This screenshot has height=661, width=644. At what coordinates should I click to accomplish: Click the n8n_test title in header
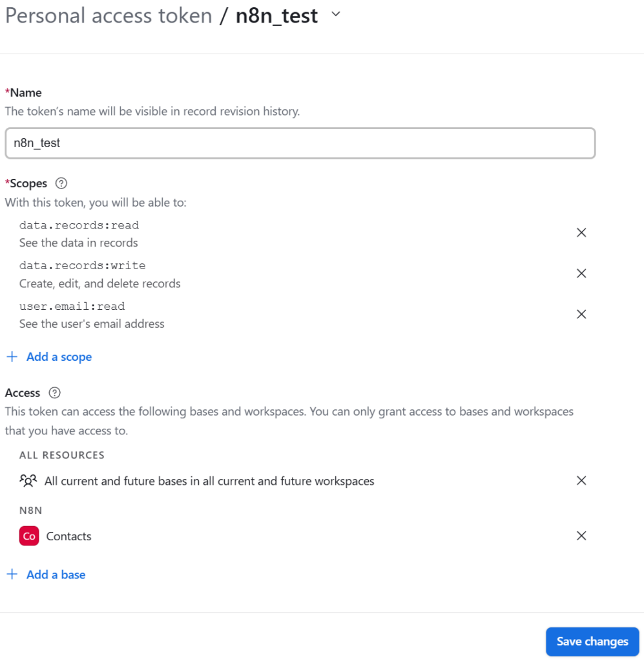click(x=276, y=15)
